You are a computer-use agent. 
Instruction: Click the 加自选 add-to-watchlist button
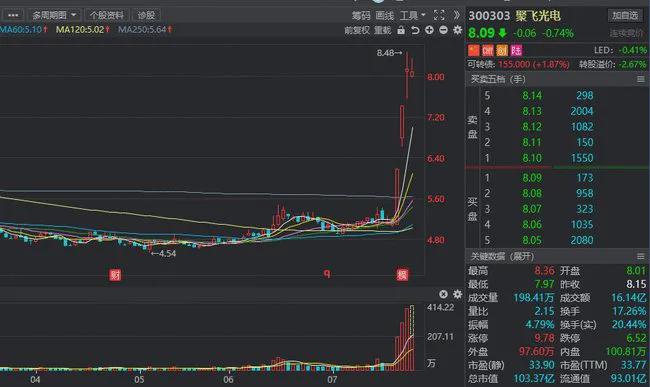tap(625, 15)
